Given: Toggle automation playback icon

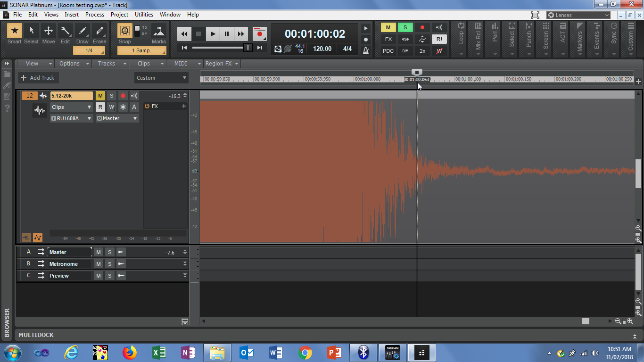Looking at the screenshot, I should 422,39.
